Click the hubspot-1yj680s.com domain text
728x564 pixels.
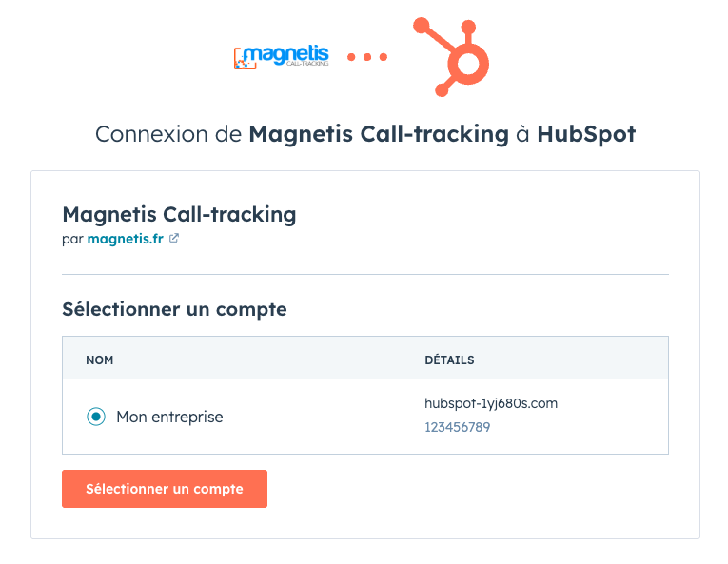pyautogui.click(x=491, y=403)
